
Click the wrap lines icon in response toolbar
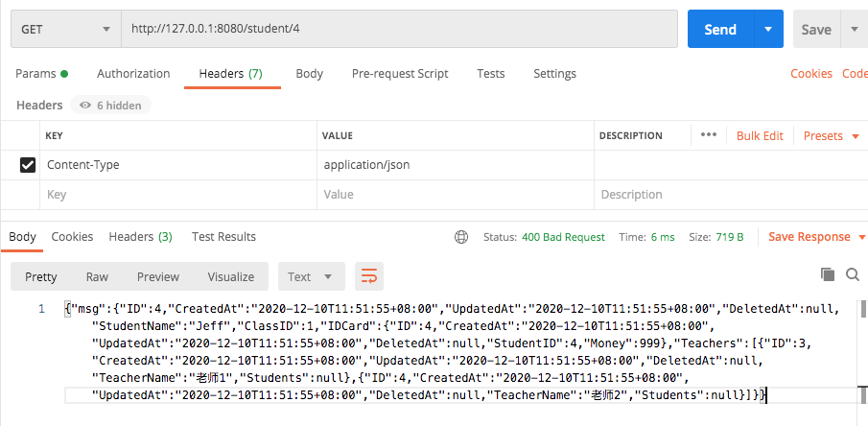click(368, 276)
